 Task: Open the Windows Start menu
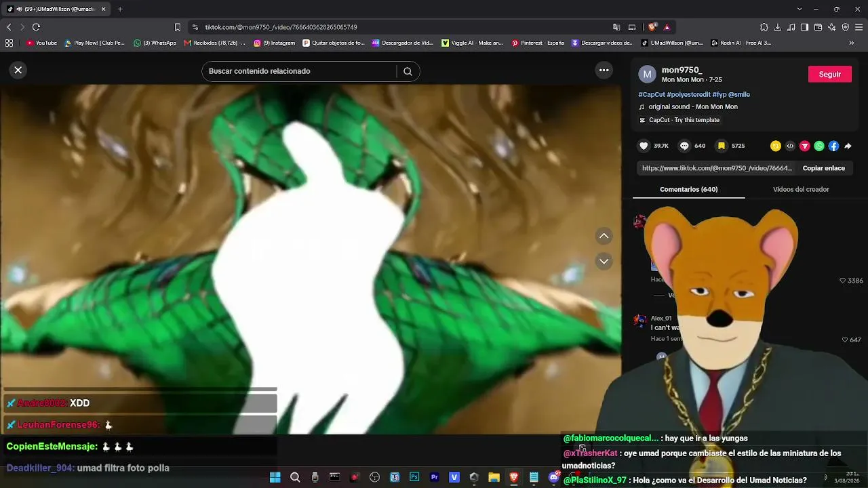coord(275,477)
